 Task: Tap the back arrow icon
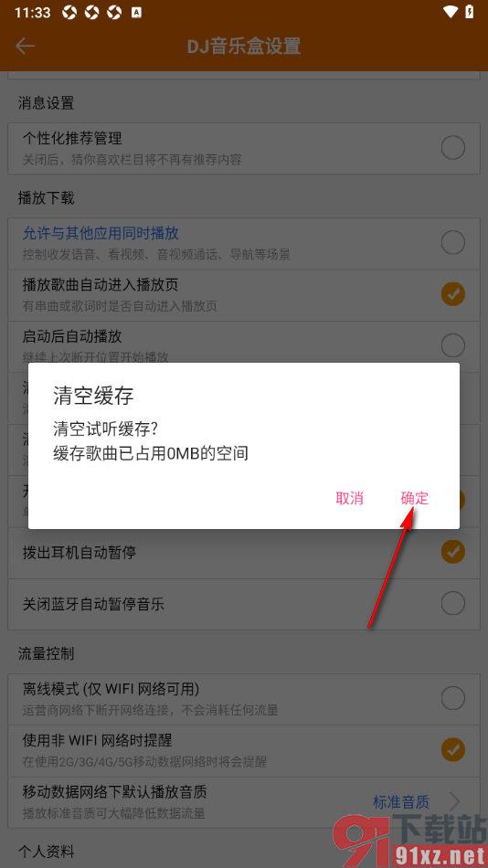pyautogui.click(x=25, y=47)
